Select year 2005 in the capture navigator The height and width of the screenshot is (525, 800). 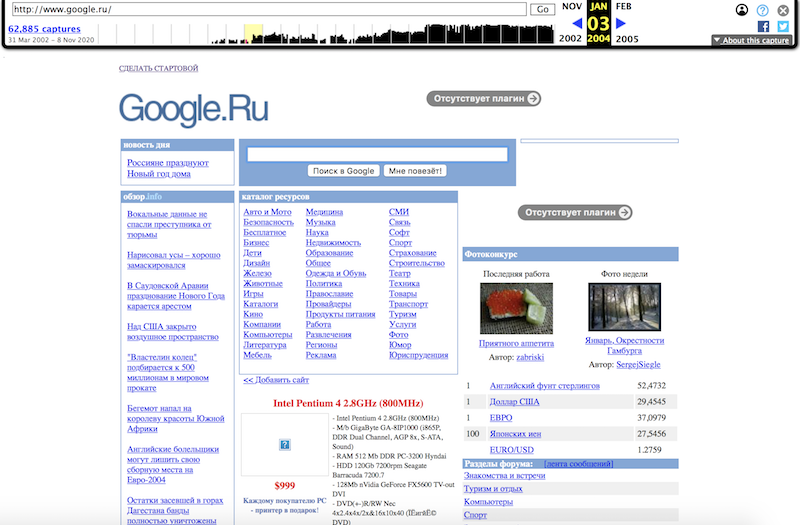pos(627,39)
